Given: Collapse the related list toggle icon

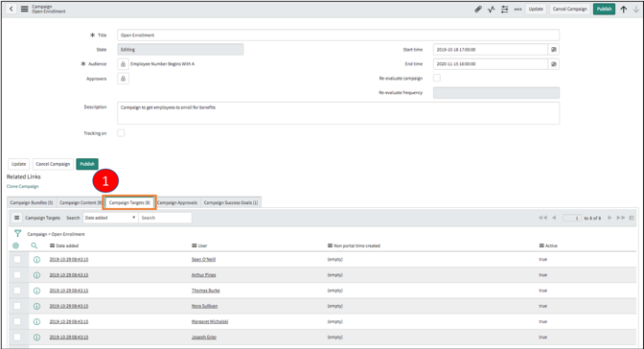Looking at the screenshot, I should [x=632, y=218].
